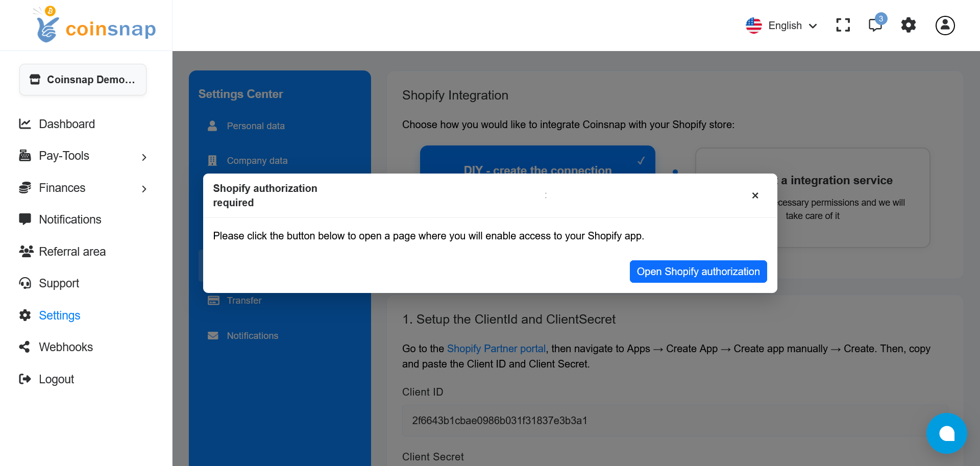The image size is (980, 466).
Task: Go to Dashboard in the sidebar
Action: (66, 124)
